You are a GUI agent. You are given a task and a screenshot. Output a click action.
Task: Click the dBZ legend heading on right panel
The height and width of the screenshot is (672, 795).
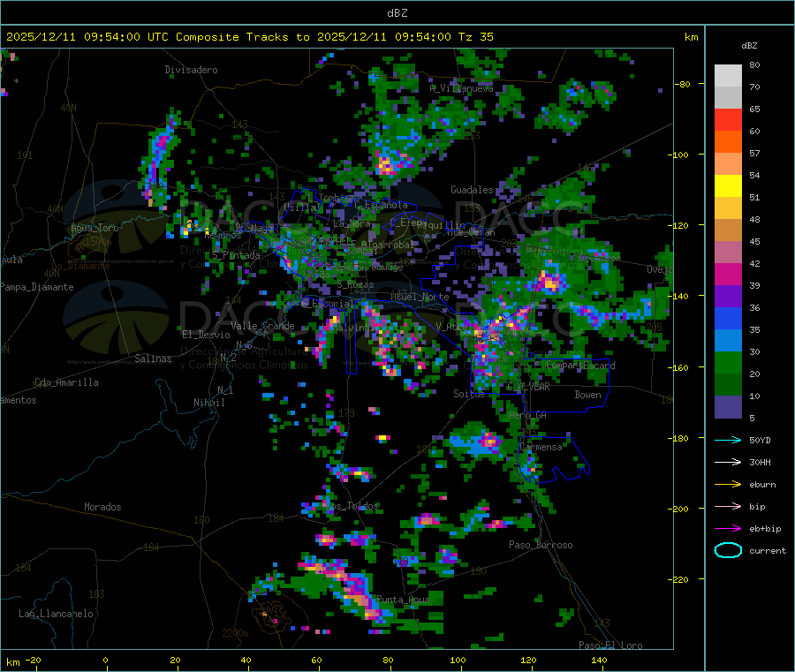pos(749,46)
